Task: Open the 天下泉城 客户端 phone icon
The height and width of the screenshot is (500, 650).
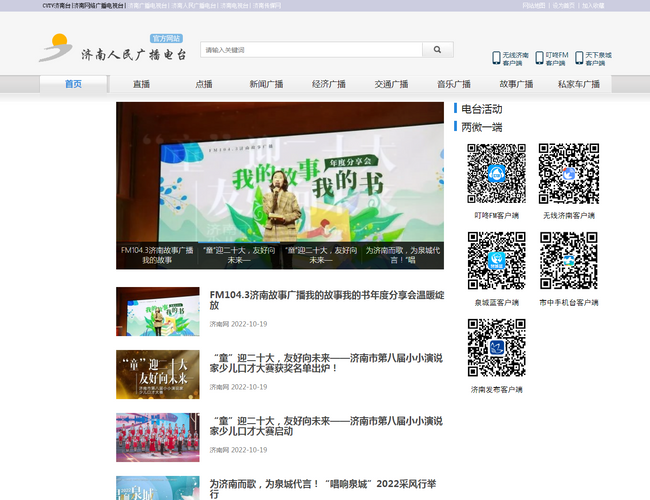Action: [x=579, y=58]
